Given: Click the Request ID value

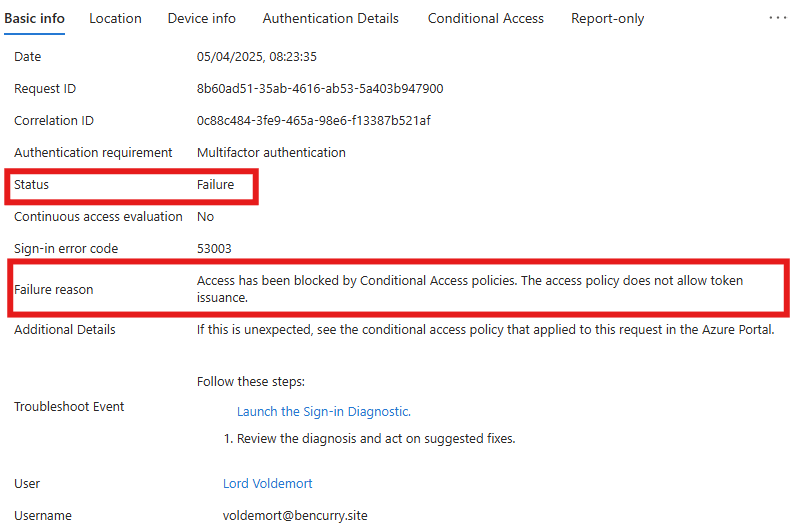Looking at the screenshot, I should 320,89.
